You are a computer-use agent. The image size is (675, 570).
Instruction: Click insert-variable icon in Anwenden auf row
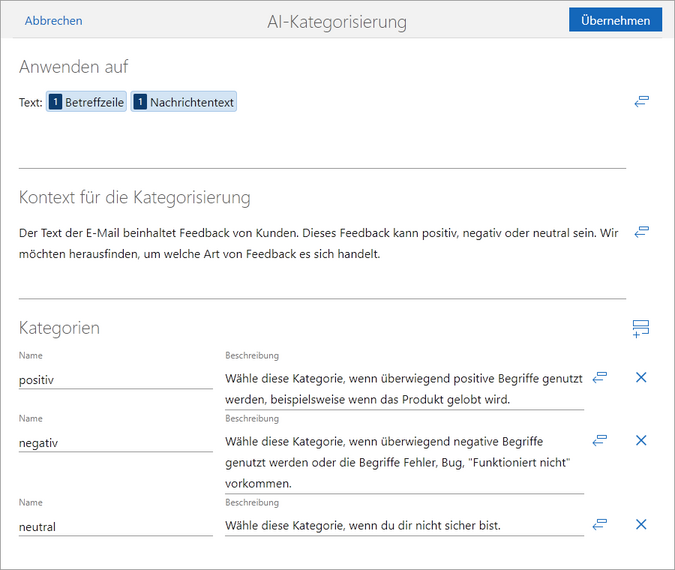[x=642, y=101]
